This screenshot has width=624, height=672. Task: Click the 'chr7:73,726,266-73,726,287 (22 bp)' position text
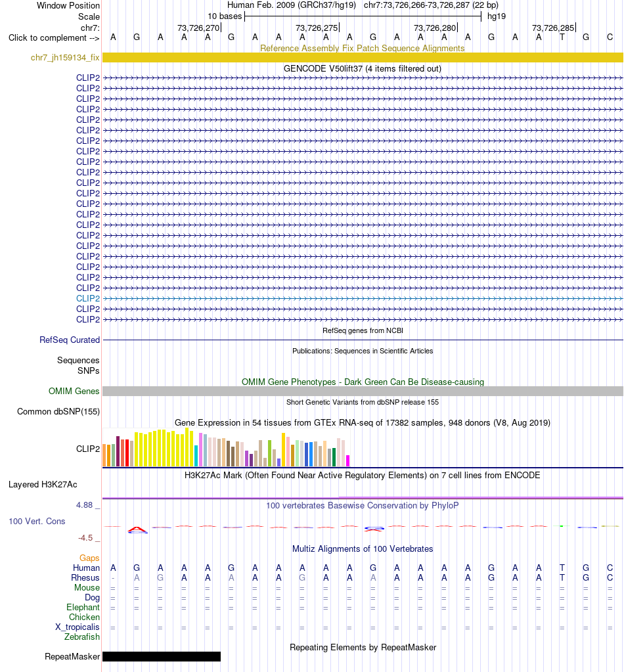[431, 5]
